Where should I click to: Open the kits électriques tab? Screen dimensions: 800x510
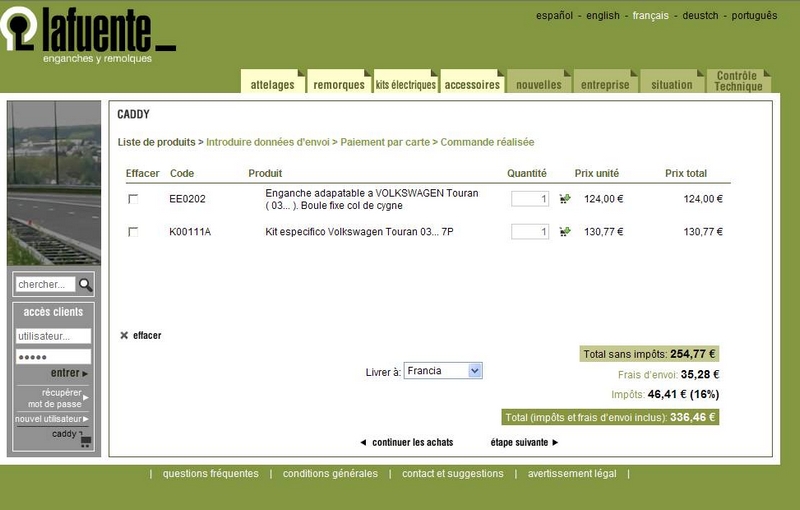406,82
